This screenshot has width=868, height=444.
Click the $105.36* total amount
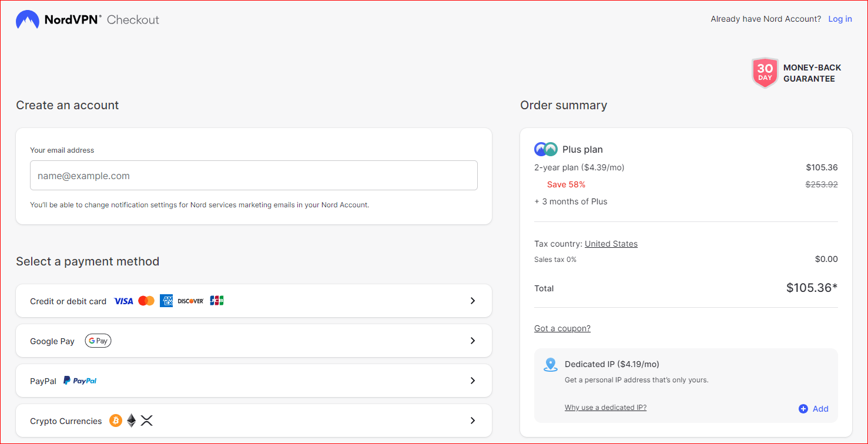[x=812, y=288]
